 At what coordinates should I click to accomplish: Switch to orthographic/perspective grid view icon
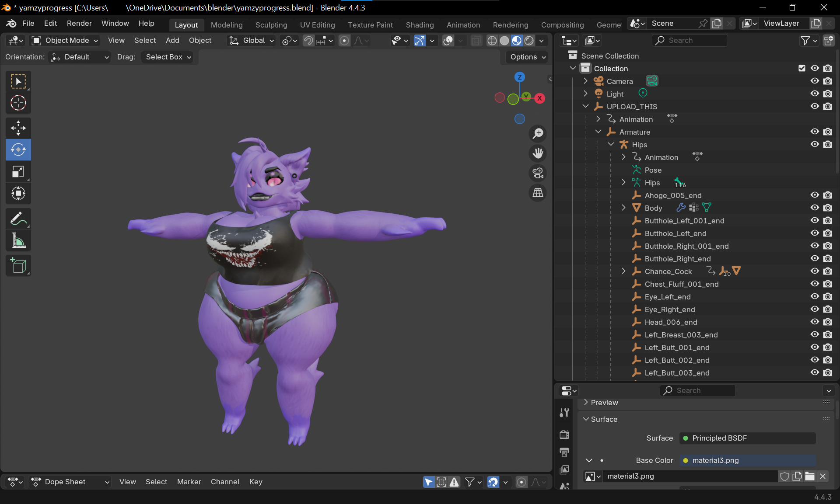(538, 193)
